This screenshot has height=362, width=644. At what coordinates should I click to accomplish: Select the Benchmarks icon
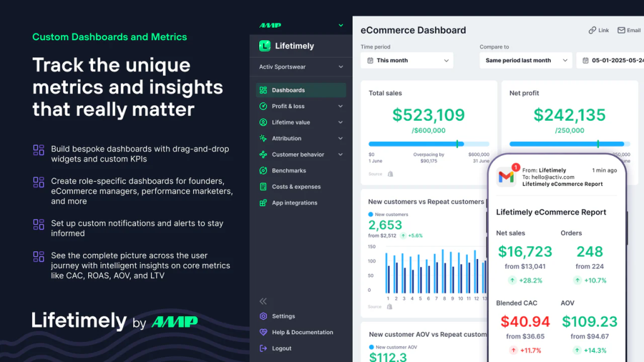264,170
